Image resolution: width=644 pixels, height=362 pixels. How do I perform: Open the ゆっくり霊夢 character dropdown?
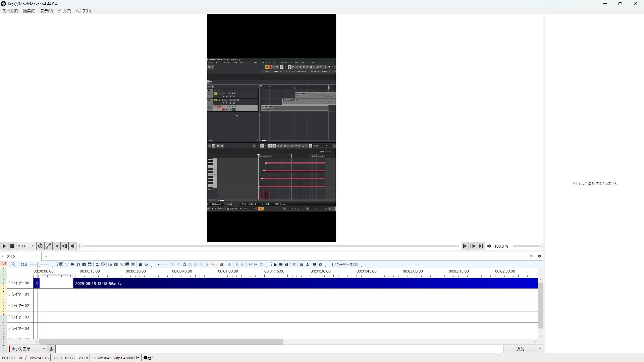click(28, 349)
